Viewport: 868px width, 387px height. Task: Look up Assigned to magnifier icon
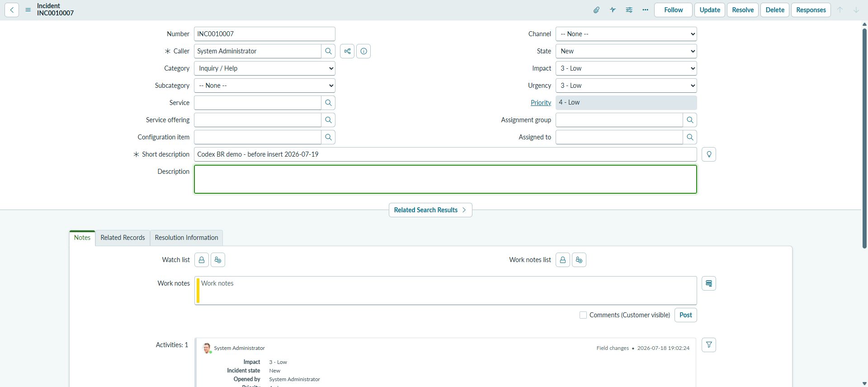(690, 137)
